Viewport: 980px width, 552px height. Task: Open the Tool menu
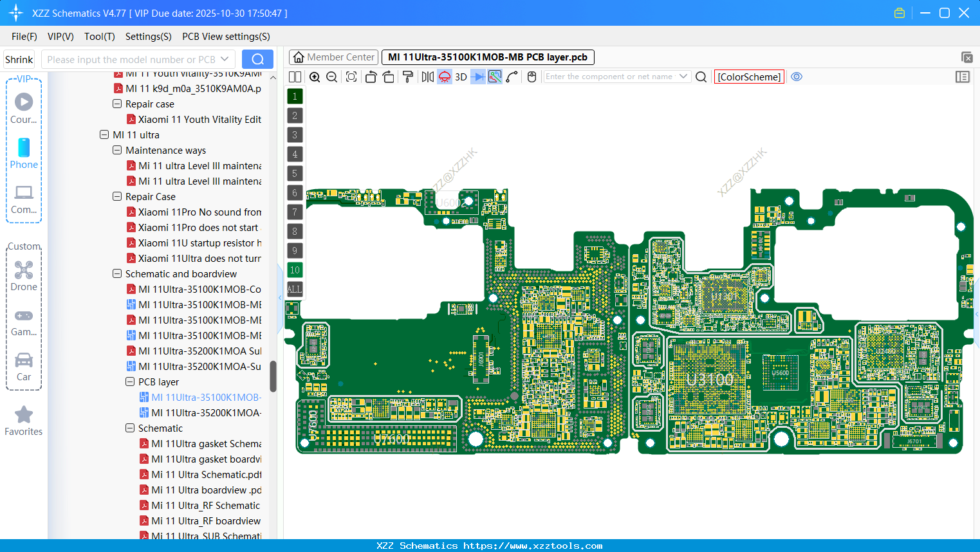tap(99, 37)
